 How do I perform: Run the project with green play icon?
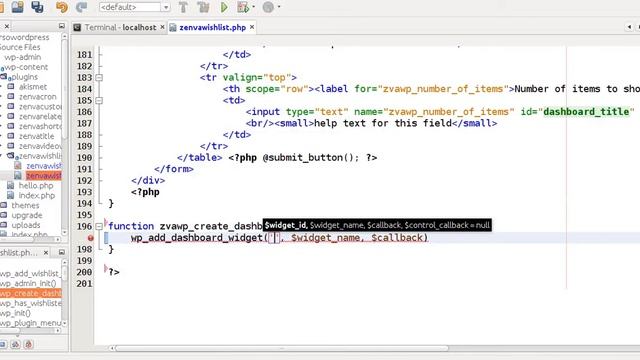[x=224, y=7]
